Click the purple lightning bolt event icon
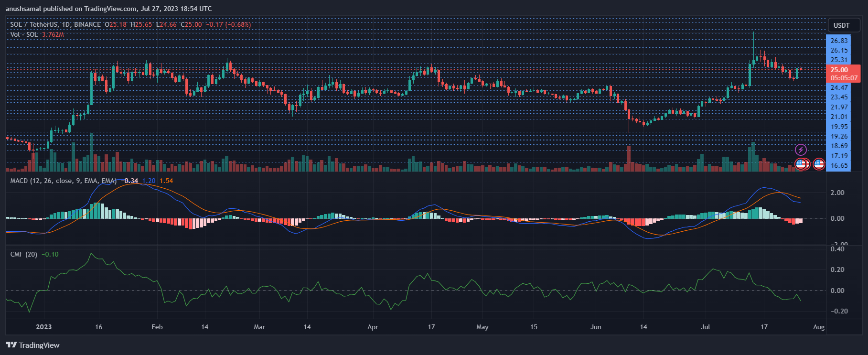 [801, 150]
